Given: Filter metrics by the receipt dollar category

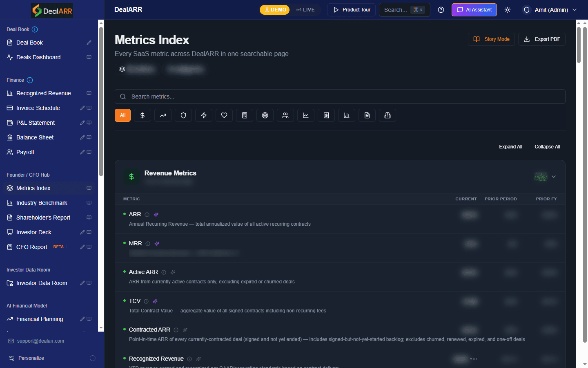Looking at the screenshot, I should point(326,115).
